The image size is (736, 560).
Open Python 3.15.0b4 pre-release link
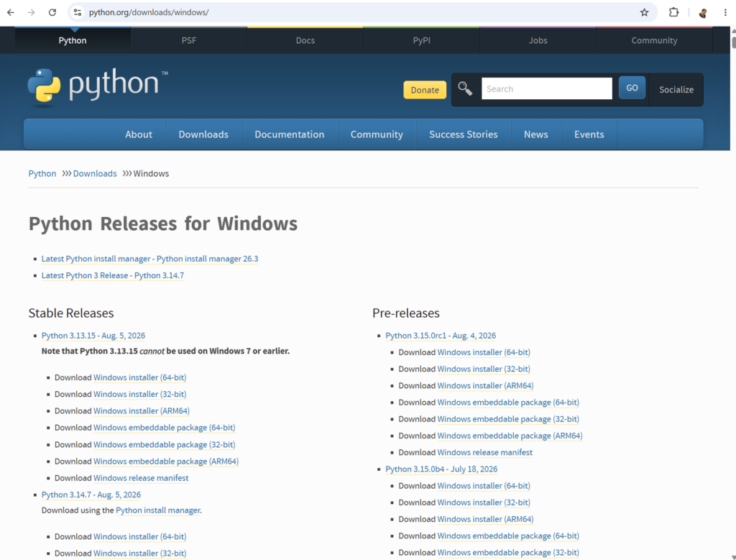click(x=441, y=469)
